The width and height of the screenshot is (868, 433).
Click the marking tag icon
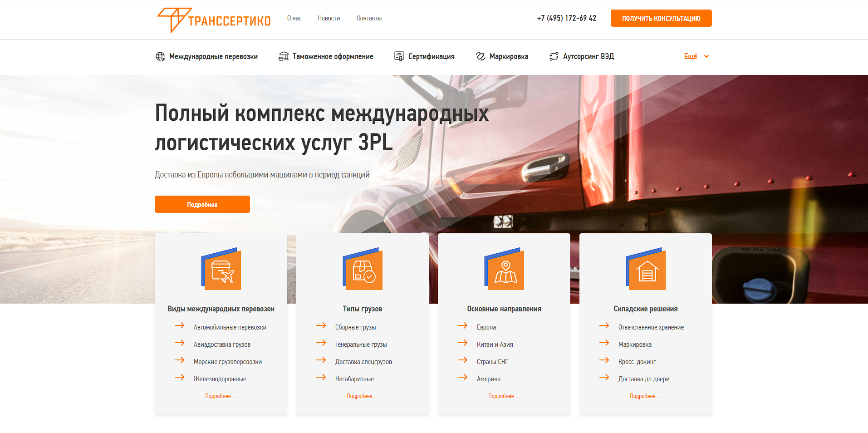(481, 56)
